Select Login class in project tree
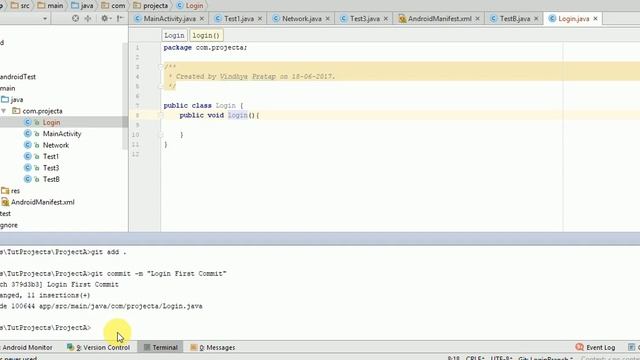This screenshot has height=360, width=640. click(51, 122)
